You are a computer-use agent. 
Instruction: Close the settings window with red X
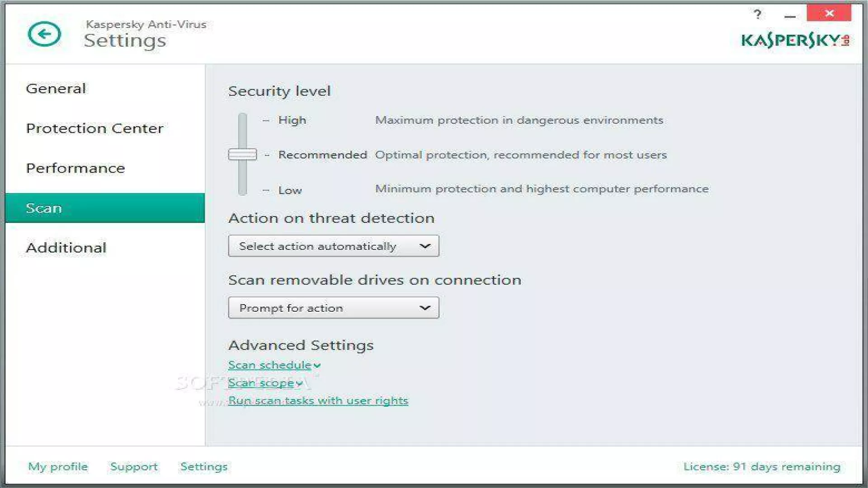click(829, 13)
